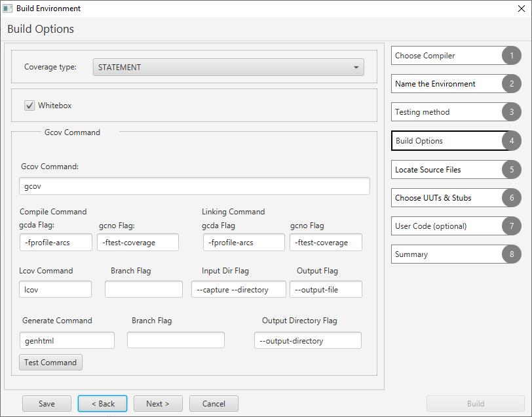532x417 pixels.
Task: Click step number 4 circle
Action: (x=512, y=140)
